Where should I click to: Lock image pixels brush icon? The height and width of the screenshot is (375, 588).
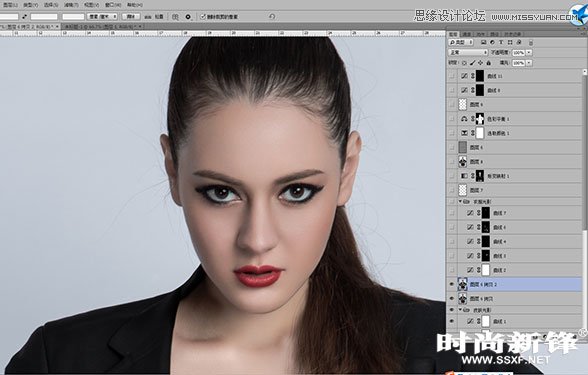point(472,63)
